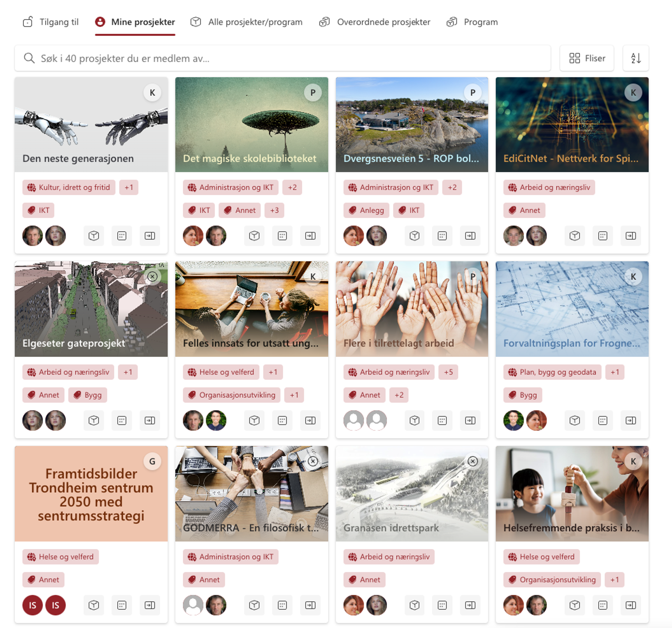Click the project search field

point(283,58)
